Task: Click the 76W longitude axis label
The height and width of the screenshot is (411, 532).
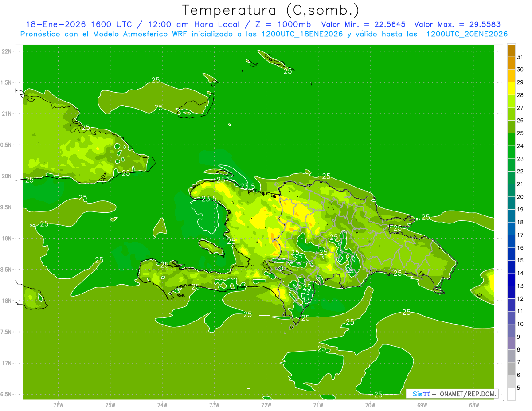Action: point(58,404)
